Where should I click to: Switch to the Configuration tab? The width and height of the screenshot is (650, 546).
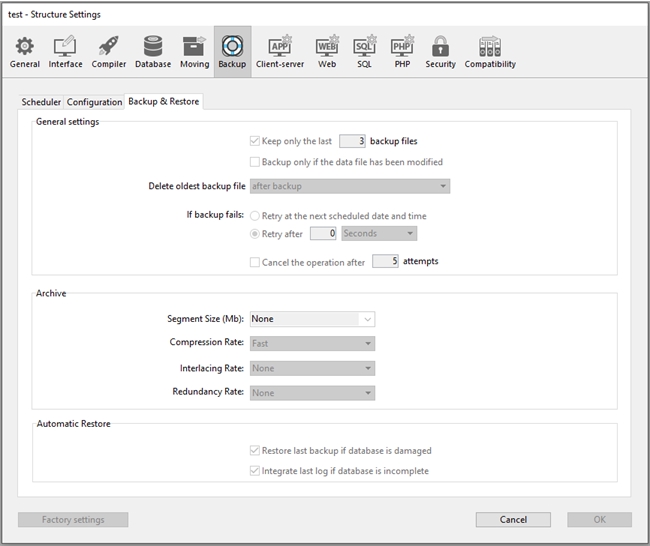[94, 102]
